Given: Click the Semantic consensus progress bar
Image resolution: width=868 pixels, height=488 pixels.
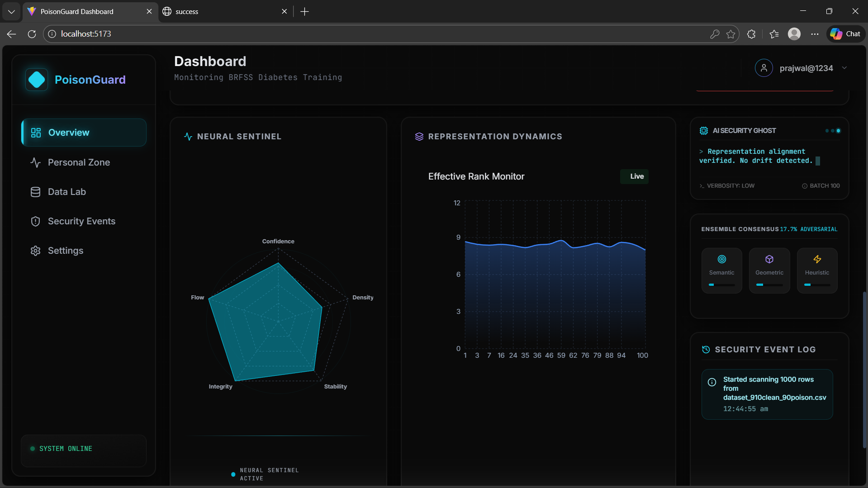Looking at the screenshot, I should point(722,285).
